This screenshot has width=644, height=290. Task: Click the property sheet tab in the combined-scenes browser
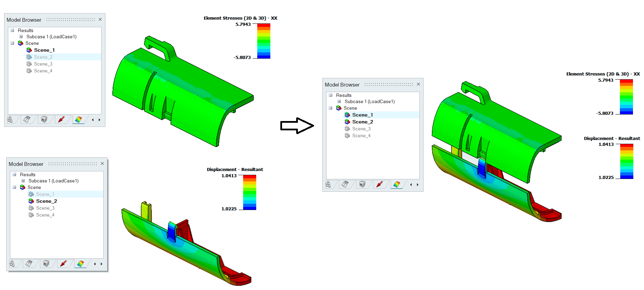tap(345, 184)
